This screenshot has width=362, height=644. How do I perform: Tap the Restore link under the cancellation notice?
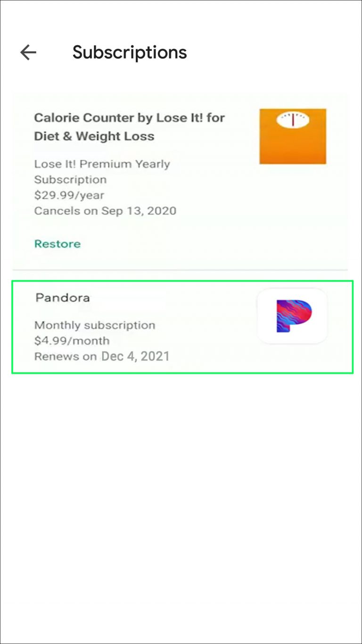(x=57, y=244)
